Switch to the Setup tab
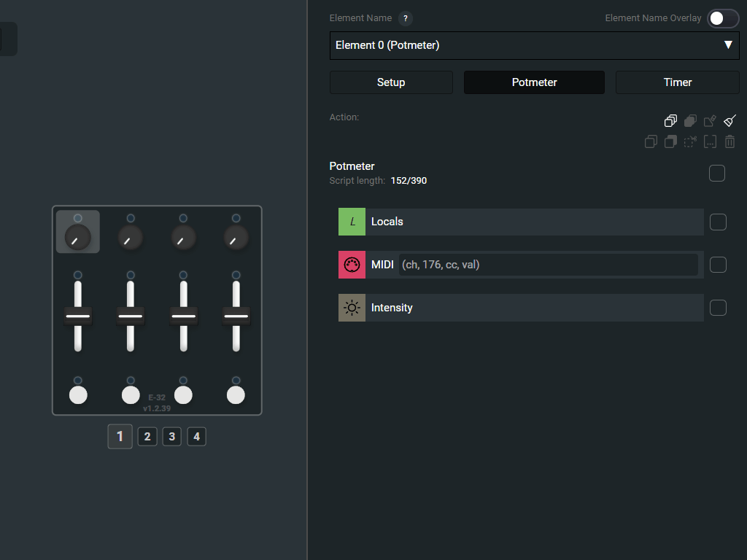747x560 pixels. (391, 82)
